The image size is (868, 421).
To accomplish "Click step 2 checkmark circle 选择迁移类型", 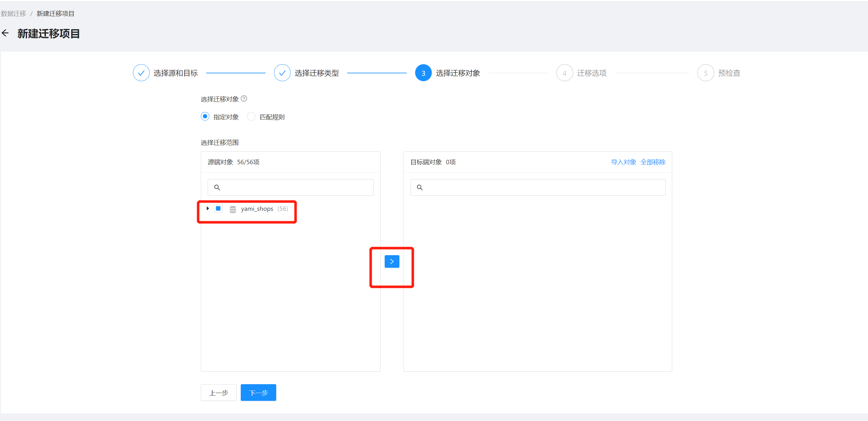I will [x=282, y=73].
